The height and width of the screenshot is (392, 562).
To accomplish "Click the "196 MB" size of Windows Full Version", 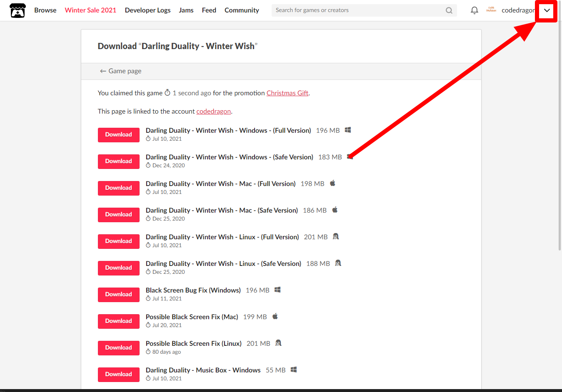I will coord(328,130).
